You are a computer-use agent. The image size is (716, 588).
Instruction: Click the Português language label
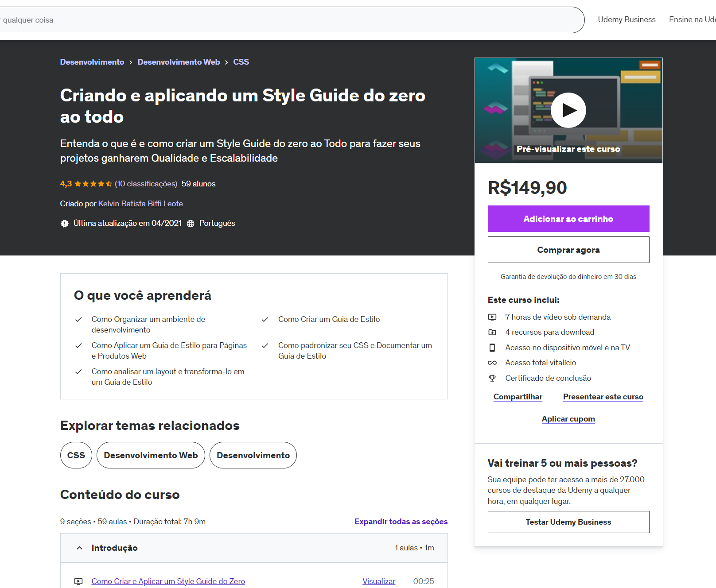point(217,223)
